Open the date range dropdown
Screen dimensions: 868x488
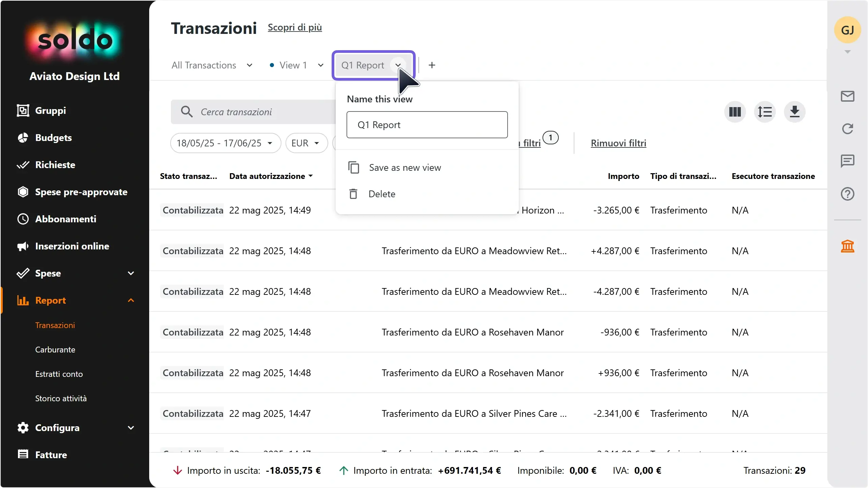click(225, 143)
